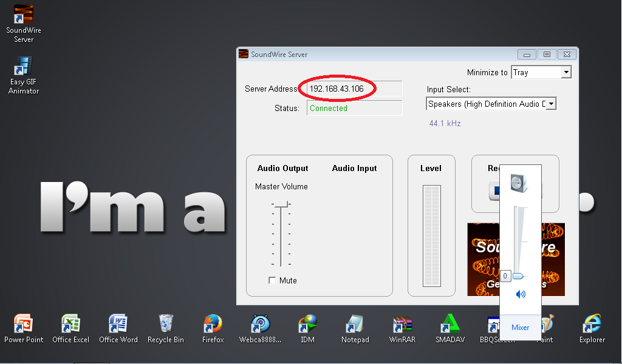The image size is (622, 364).
Task: Maximize the SoundWire Server window
Action: coord(547,54)
